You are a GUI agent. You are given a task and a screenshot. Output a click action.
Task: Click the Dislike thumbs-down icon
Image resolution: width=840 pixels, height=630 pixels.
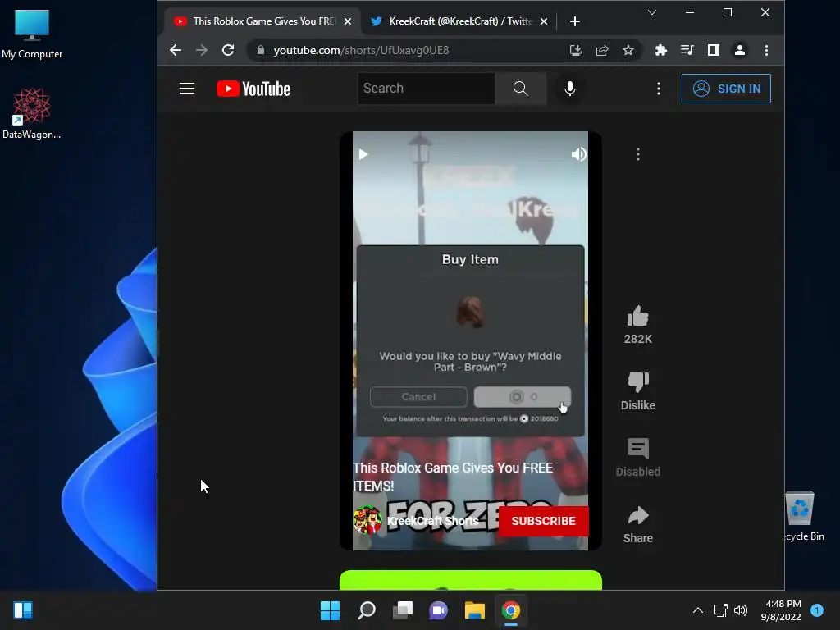pos(637,382)
